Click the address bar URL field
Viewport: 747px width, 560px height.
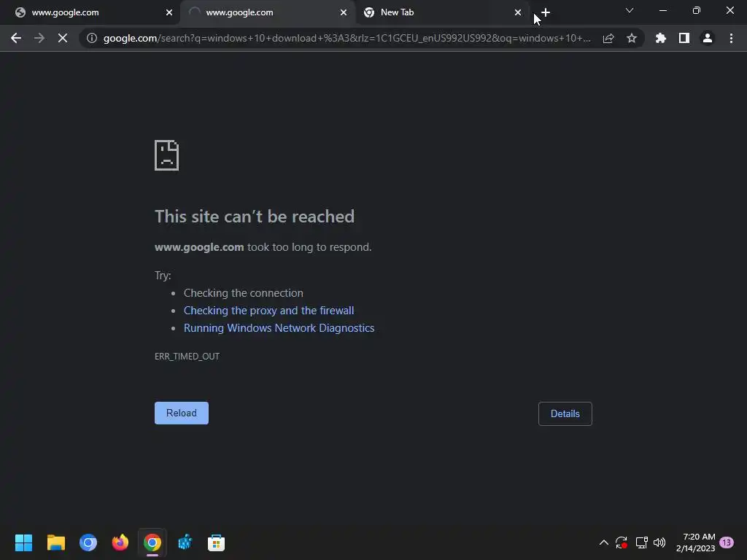347,38
